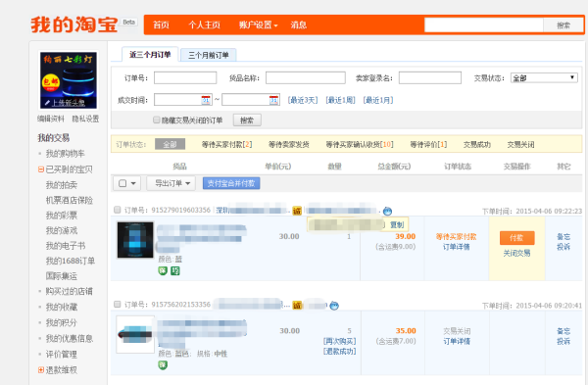
Task: Switch to 三个月前订单 tab
Action: 209,55
